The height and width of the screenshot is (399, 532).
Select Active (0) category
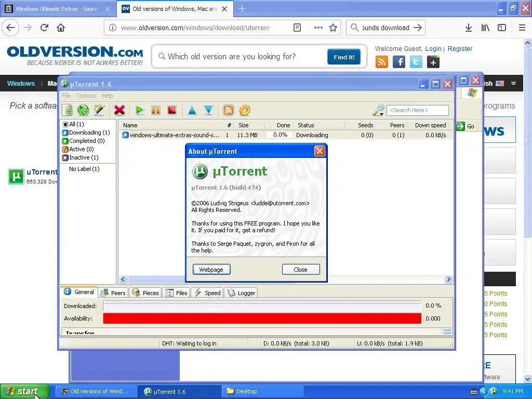tap(78, 149)
